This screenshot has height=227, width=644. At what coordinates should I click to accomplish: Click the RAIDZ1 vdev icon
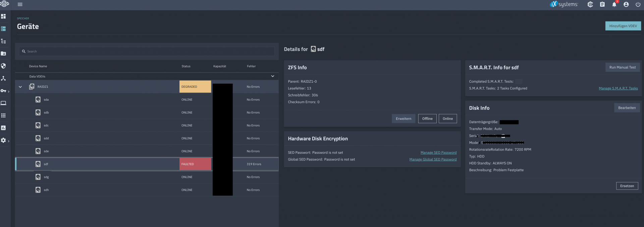coord(32,86)
